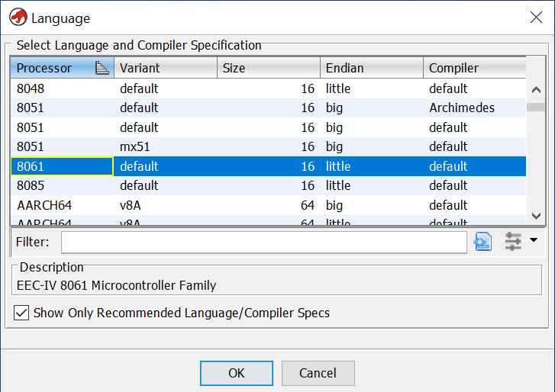Select the 8048 processor row
This screenshot has height=392, width=555.
(268, 88)
